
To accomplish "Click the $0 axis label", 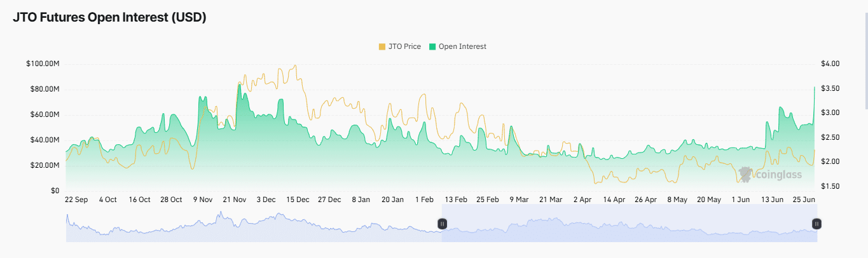I will click(x=55, y=191).
